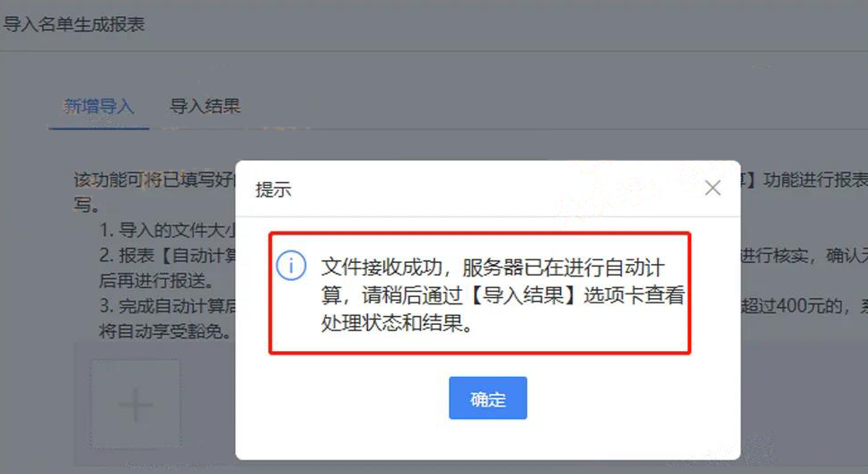Close the 提示 dialog with the X icon

pyautogui.click(x=713, y=189)
